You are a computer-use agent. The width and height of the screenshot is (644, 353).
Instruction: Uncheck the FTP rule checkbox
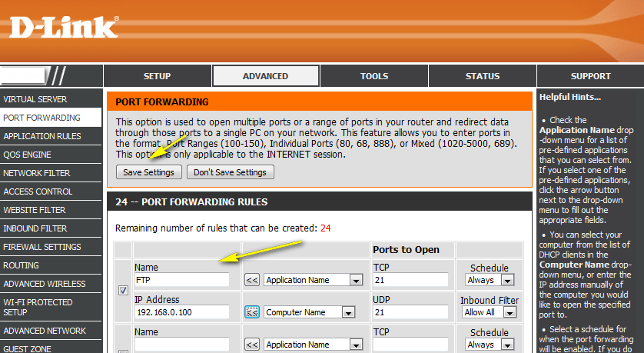click(x=123, y=291)
